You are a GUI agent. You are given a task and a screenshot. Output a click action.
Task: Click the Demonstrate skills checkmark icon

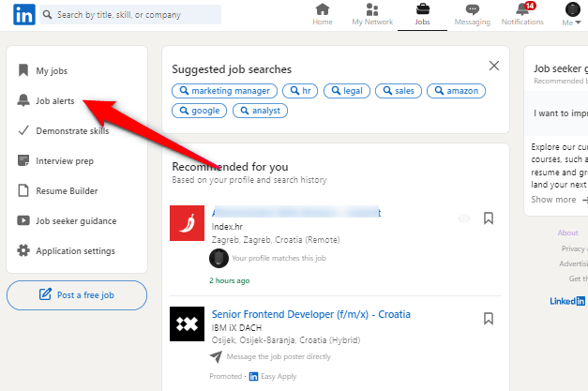coord(23,130)
